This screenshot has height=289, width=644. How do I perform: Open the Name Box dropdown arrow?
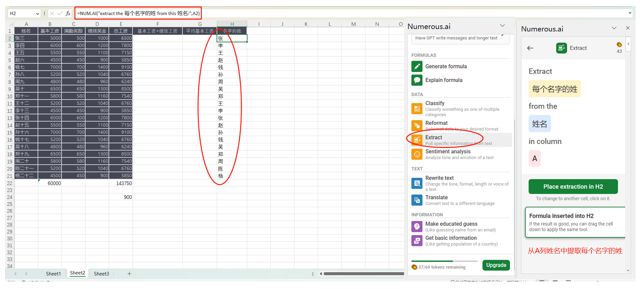[x=38, y=13]
